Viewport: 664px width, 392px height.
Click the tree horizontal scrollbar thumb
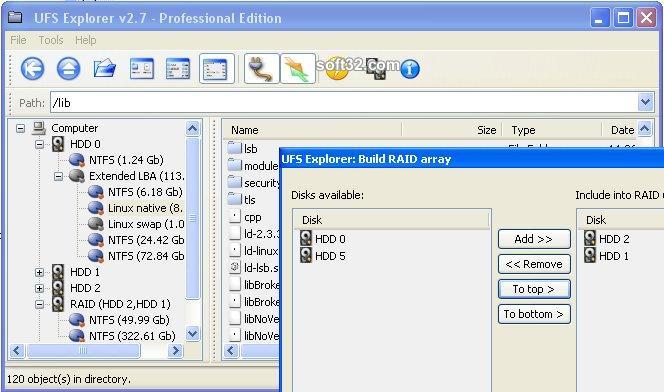pyautogui.click(x=83, y=351)
